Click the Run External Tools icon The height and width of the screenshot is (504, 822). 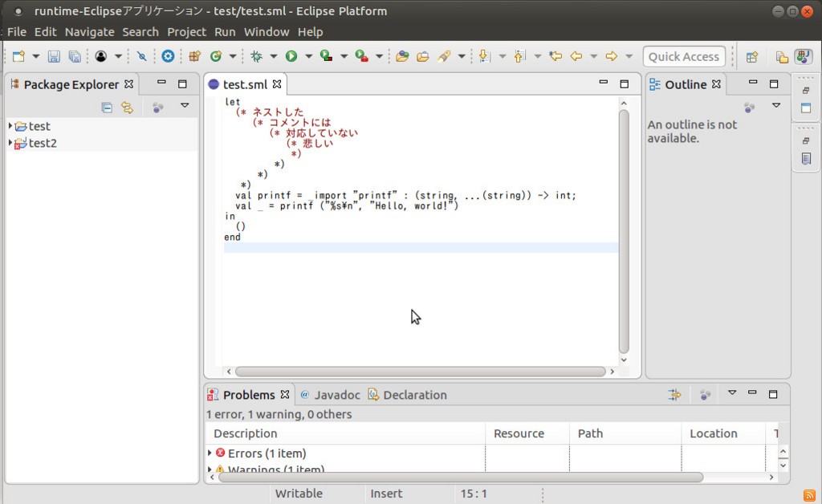click(x=362, y=56)
